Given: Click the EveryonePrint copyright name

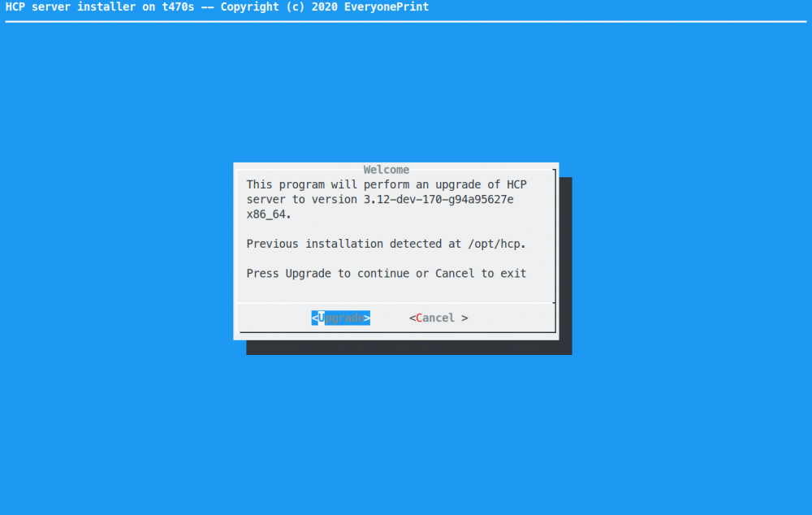Looking at the screenshot, I should (387, 7).
